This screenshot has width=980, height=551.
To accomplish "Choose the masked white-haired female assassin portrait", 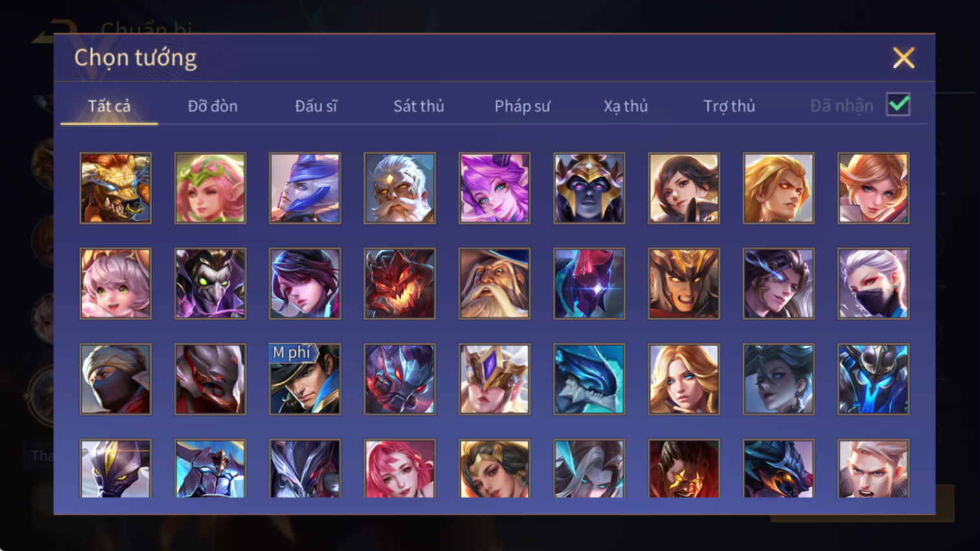I will [873, 284].
